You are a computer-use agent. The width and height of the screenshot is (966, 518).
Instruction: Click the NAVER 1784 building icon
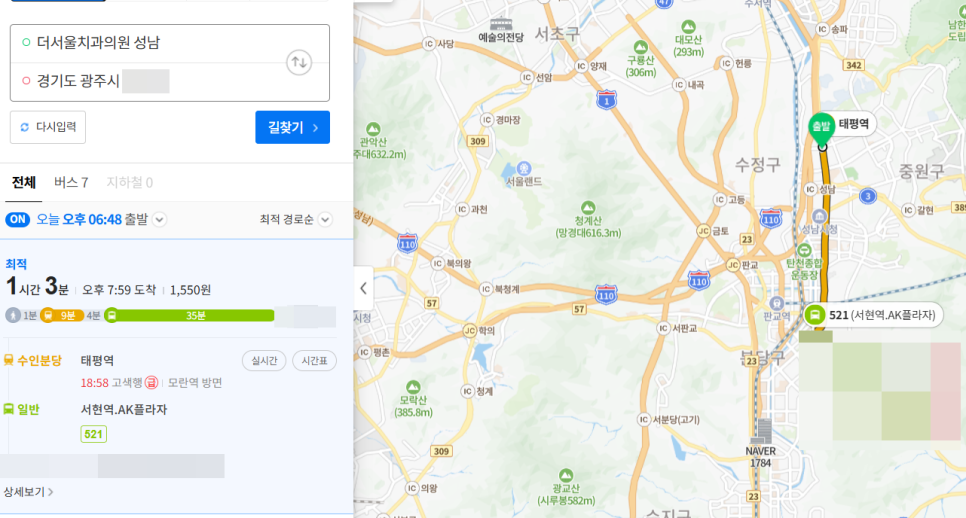[x=765, y=431]
